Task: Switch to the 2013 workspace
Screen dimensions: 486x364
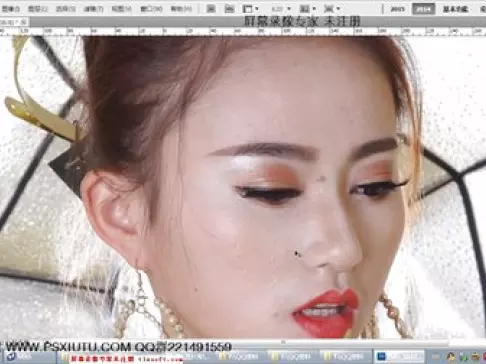Action: click(x=397, y=9)
